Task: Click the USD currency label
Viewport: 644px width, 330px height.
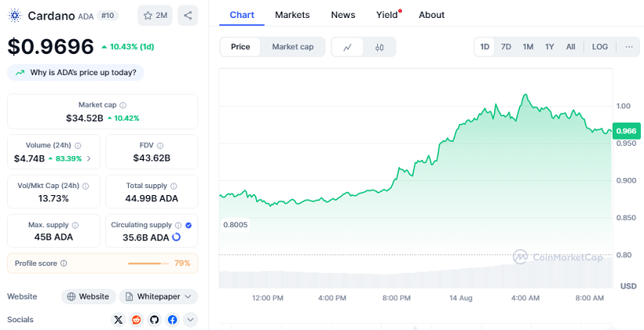Action: 628,286
